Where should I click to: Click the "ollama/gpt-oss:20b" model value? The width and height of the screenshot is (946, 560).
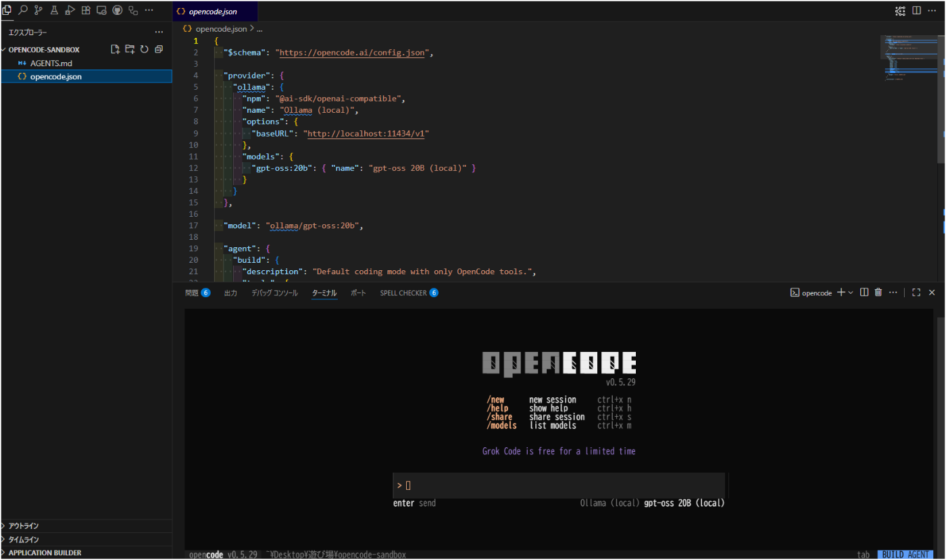coord(313,226)
